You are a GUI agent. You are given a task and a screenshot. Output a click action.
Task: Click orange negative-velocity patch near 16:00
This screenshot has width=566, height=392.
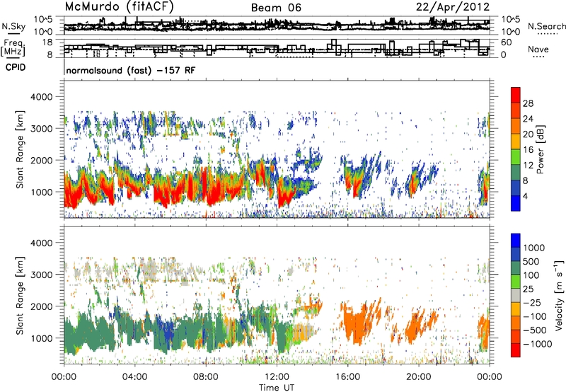tap(356, 323)
